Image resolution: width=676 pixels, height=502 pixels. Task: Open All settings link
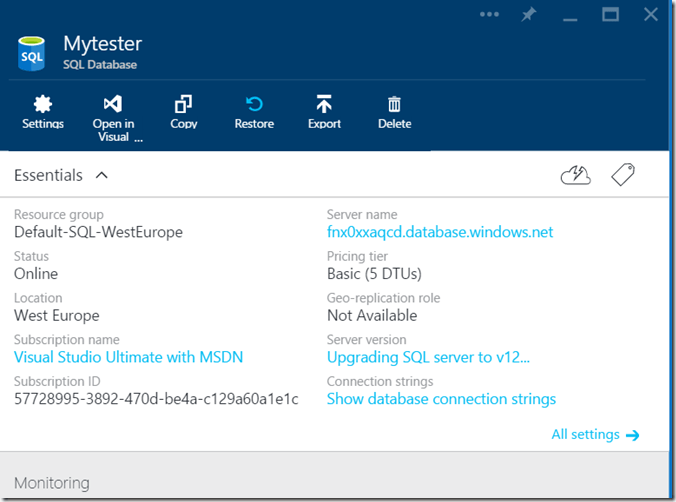pyautogui.click(x=595, y=435)
